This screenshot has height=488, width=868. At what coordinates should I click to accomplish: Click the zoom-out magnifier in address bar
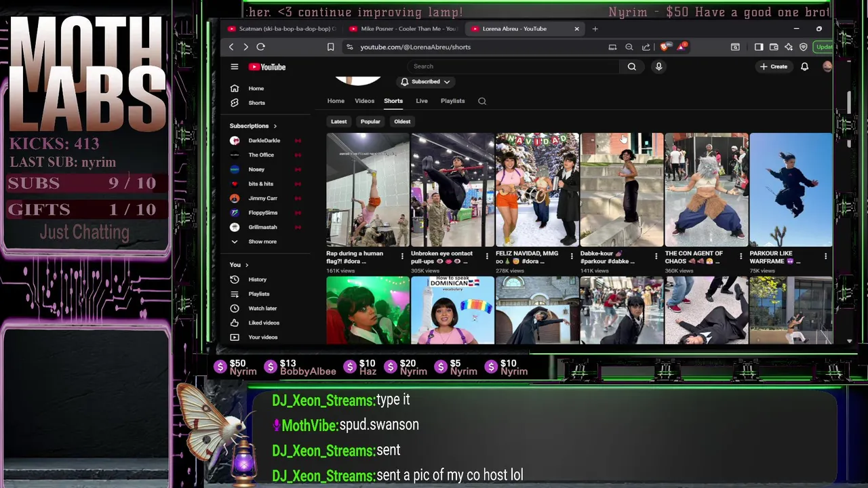point(629,47)
